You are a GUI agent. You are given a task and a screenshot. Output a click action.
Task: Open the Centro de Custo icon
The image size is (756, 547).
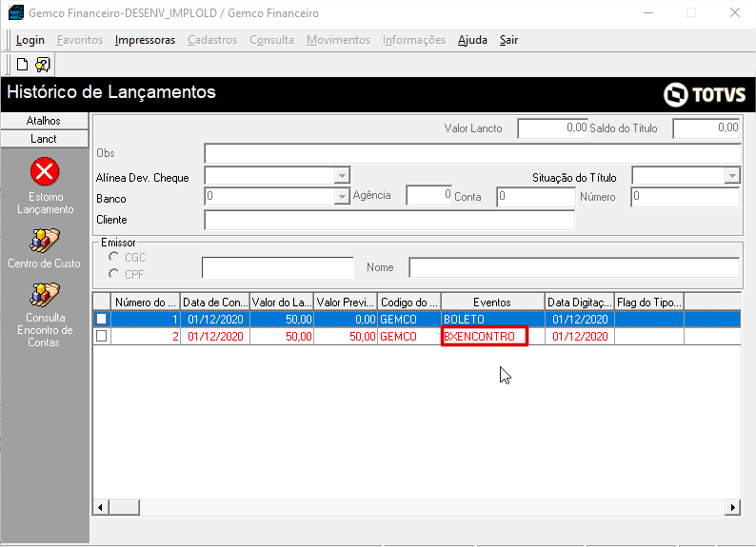click(45, 241)
